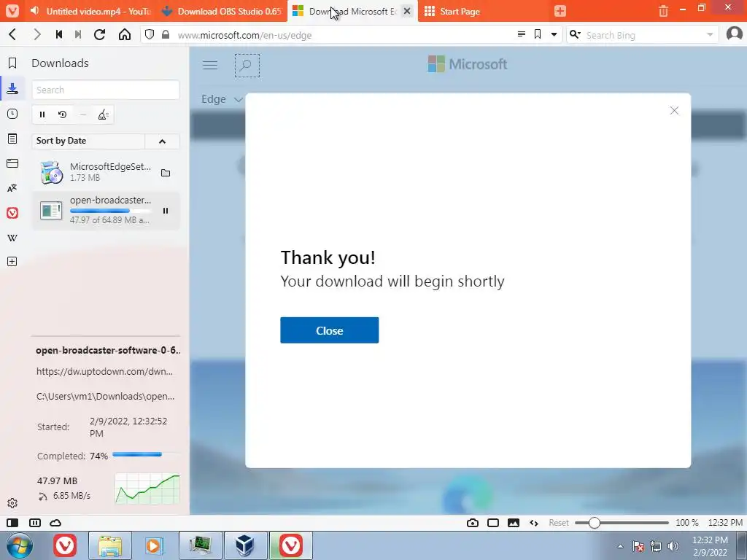This screenshot has width=747, height=560.
Task: Pause all downloads in toolbar
Action: pos(42,114)
